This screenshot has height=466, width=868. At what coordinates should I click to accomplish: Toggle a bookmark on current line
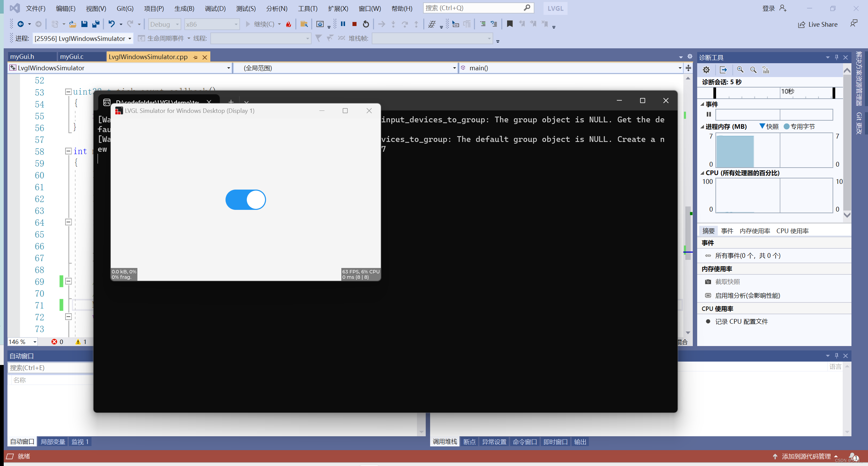(x=510, y=24)
